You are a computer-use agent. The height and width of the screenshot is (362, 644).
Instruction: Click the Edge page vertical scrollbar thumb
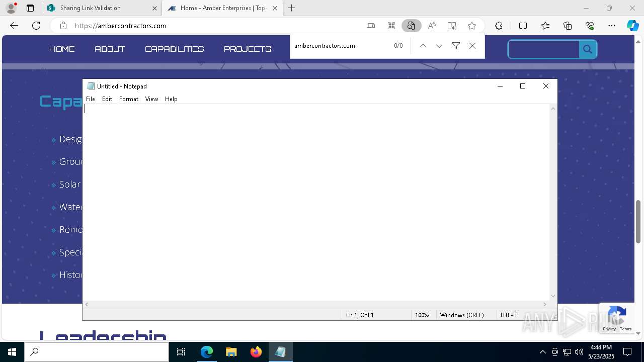point(638,221)
